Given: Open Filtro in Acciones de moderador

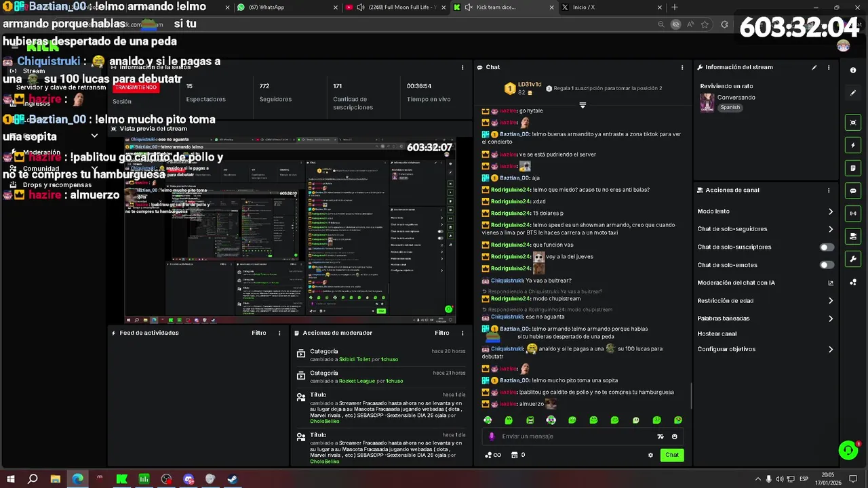Looking at the screenshot, I should coord(442,333).
